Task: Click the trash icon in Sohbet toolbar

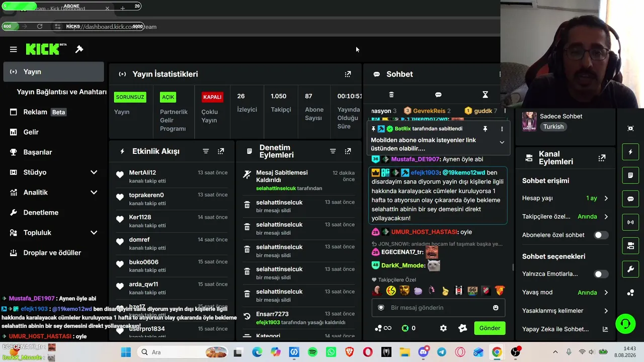Action: [391, 95]
